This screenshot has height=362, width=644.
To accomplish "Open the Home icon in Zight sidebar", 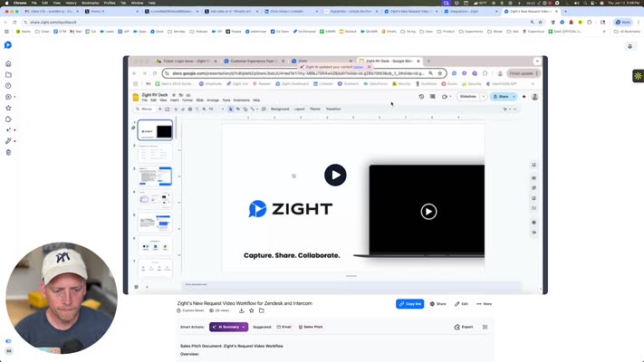I will coord(8,63).
